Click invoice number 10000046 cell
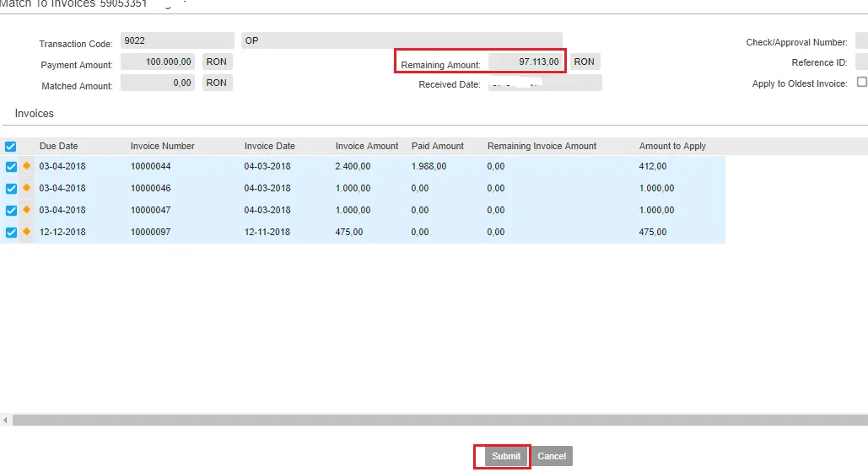Screen dimensions: 868x472 pyautogui.click(x=150, y=188)
